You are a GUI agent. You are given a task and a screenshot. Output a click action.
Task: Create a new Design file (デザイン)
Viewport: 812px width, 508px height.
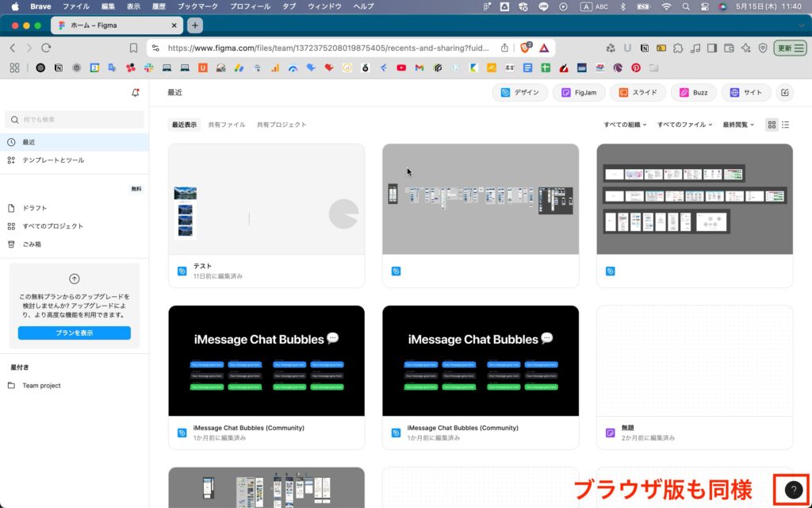pyautogui.click(x=519, y=92)
